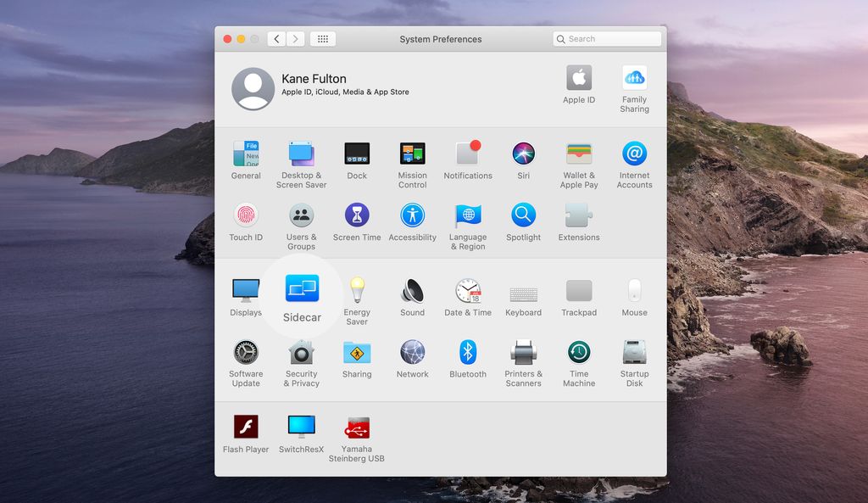Viewport: 868px width, 503px height.
Task: Open Desktop & Screen Saver settings
Action: pyautogui.click(x=302, y=154)
